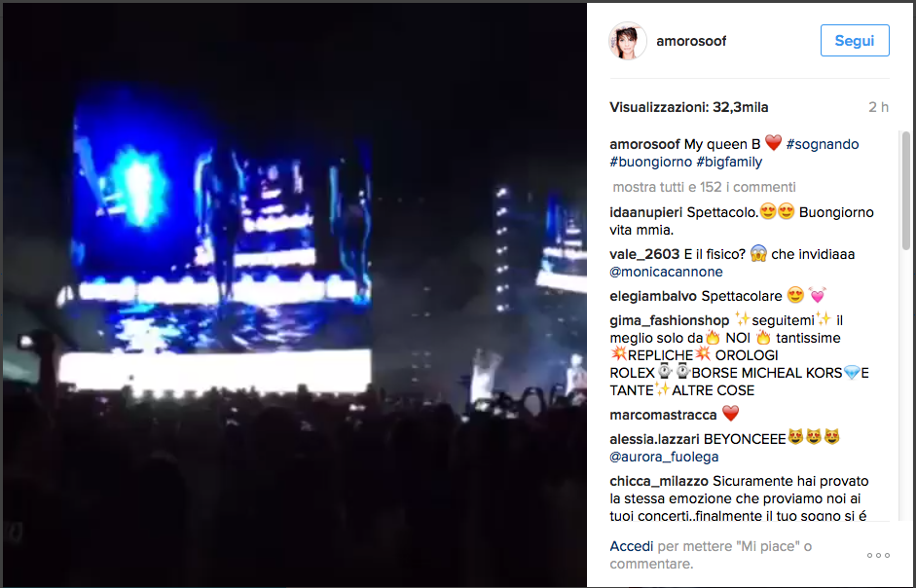Open the #sognando hashtag
The image size is (916, 588).
[x=822, y=144]
